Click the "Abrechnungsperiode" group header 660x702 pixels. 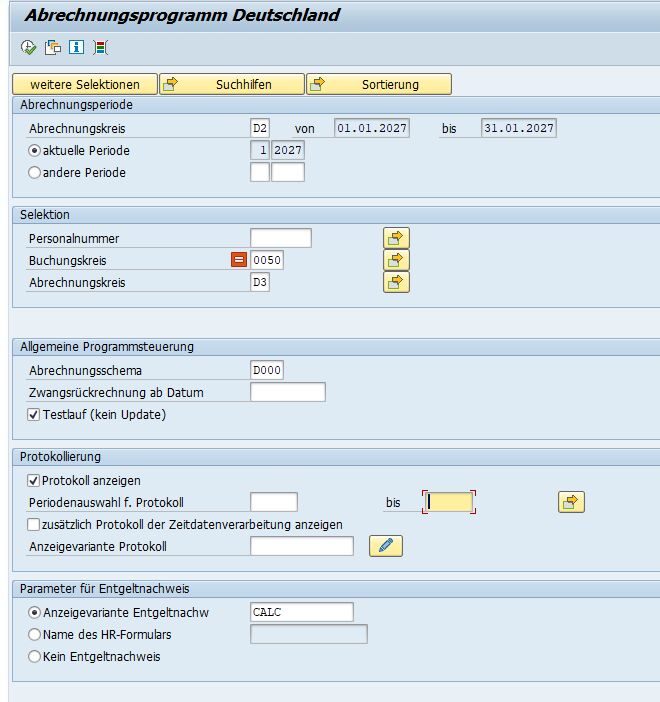click(x=77, y=105)
